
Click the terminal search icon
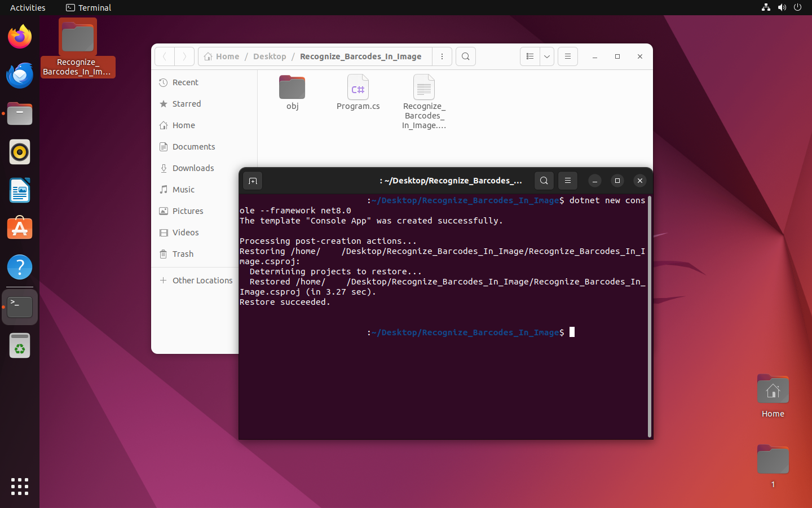coord(544,181)
